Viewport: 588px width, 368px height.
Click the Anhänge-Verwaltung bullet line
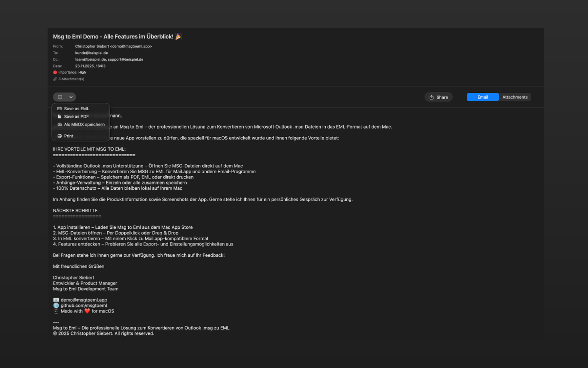coord(120,183)
